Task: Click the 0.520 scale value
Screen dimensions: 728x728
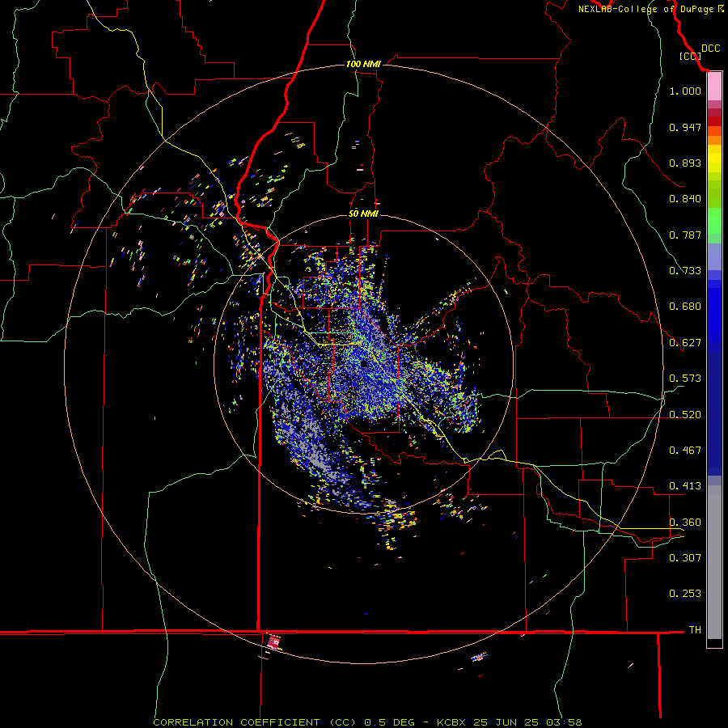Action: tap(685, 414)
